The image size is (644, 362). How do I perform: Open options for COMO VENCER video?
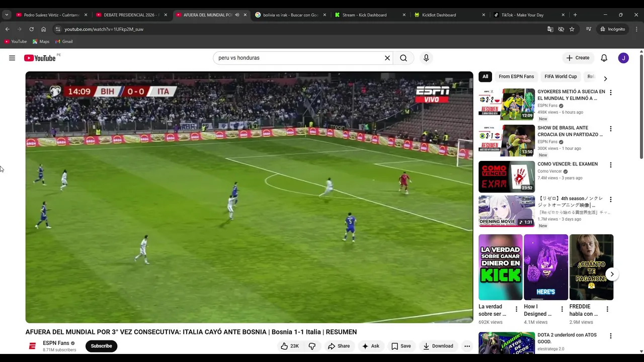610,165
